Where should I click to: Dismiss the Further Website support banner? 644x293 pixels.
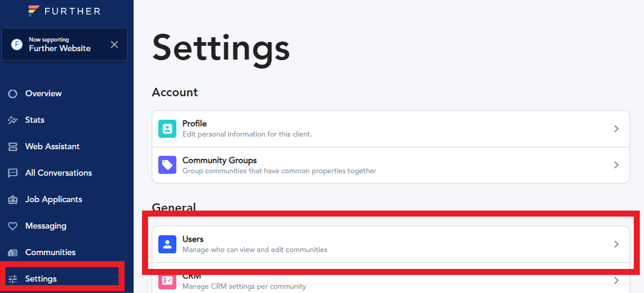(114, 45)
